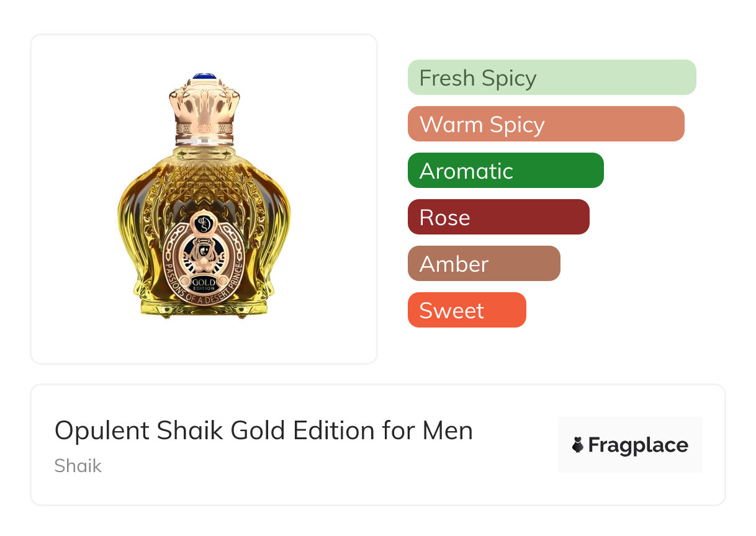Select the Fresh Spicy accord bar
This screenshot has height=536, width=756.
(551, 78)
